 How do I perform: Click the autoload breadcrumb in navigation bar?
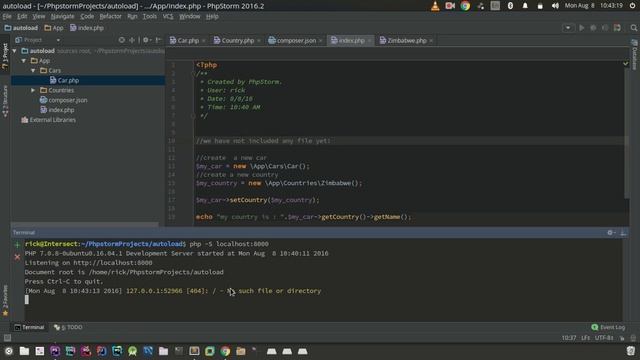tap(21, 28)
